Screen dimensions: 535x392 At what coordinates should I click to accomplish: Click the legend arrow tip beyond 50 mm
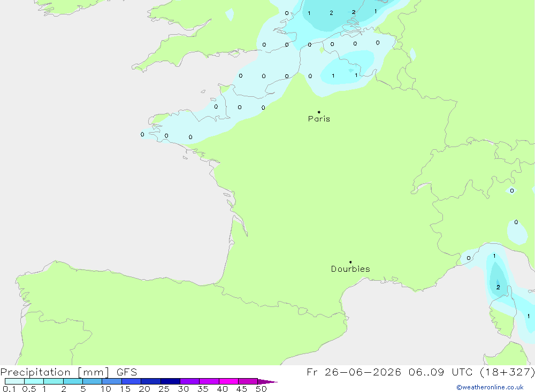[x=267, y=381]
